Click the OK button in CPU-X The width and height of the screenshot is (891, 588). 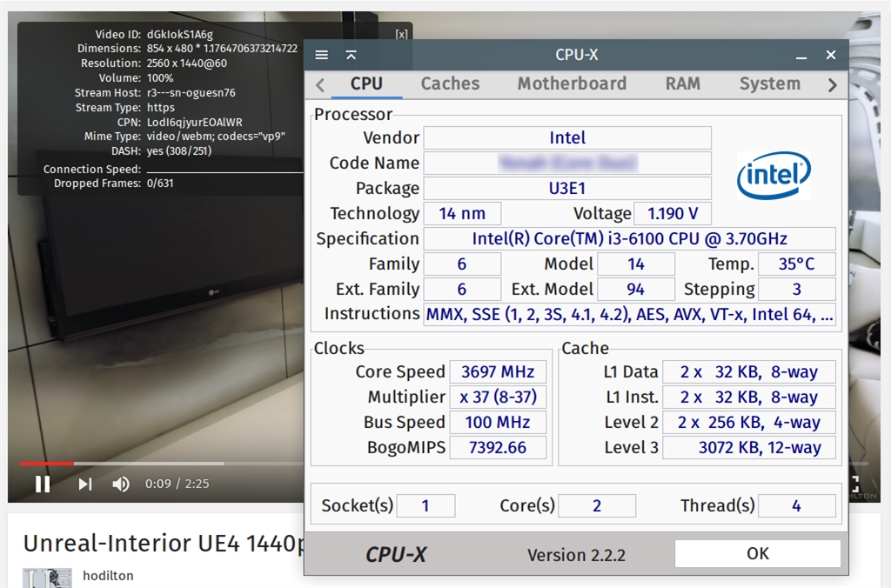tap(758, 553)
